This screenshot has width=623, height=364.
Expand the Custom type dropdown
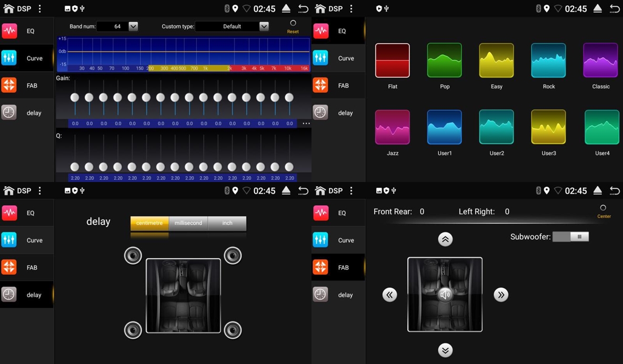click(x=264, y=26)
